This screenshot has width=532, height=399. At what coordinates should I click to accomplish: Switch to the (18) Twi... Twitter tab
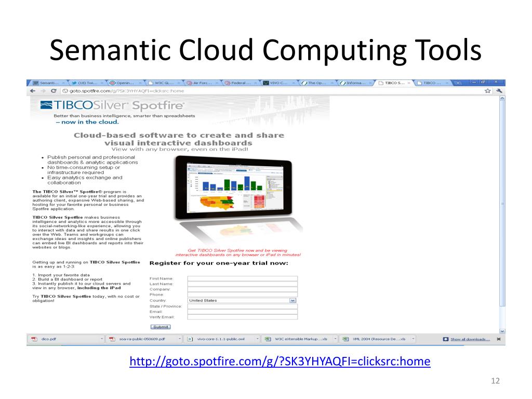[x=87, y=83]
